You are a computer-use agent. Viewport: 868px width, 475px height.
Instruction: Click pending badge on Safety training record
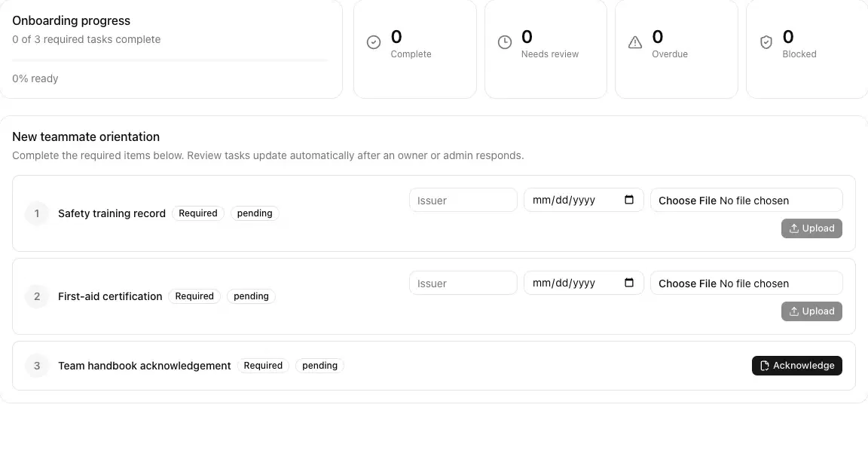255,213
